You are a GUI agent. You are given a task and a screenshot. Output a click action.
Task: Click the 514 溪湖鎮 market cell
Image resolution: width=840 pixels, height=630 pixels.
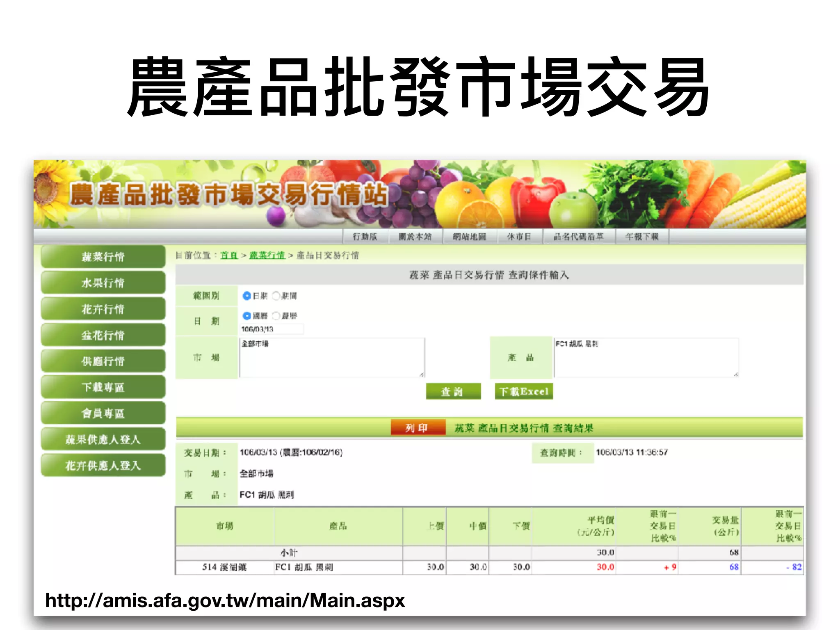pyautogui.click(x=224, y=567)
